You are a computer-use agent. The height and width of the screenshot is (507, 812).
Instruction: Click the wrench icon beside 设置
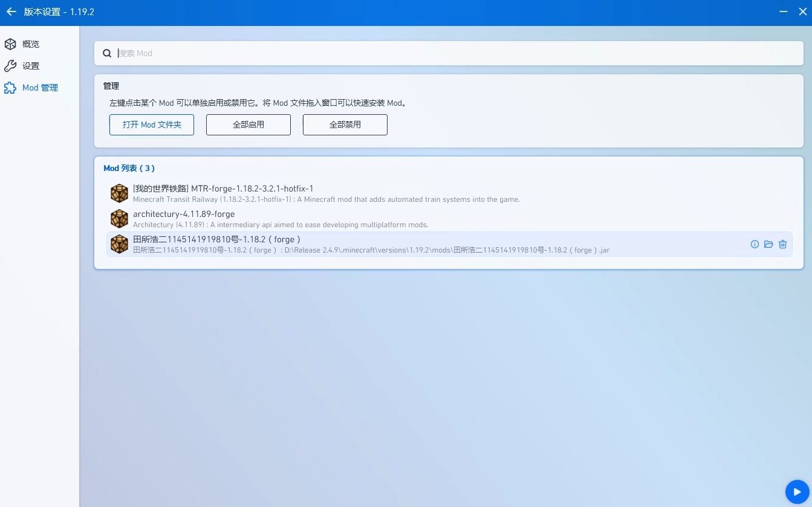point(10,66)
